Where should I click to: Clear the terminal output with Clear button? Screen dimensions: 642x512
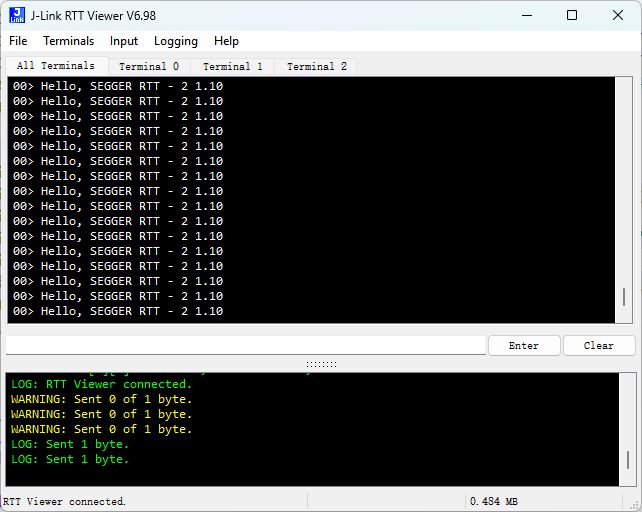point(599,346)
